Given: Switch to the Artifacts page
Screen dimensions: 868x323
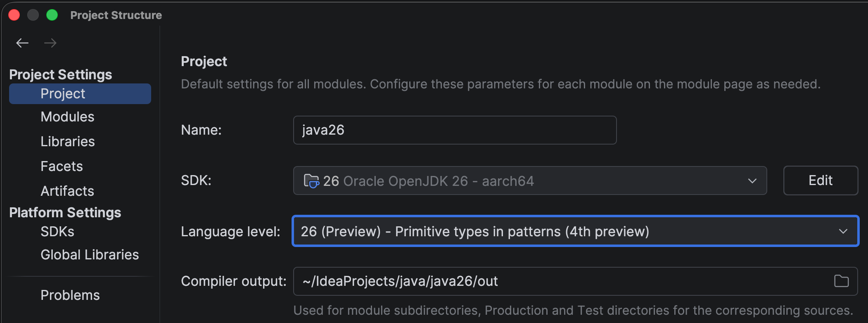Looking at the screenshot, I should coord(67,191).
